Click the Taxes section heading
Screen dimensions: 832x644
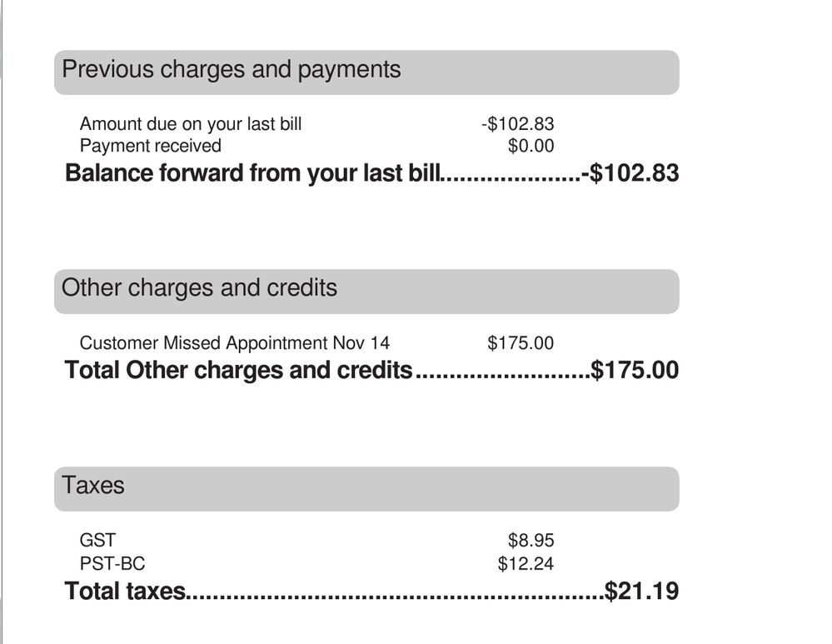[x=93, y=486]
